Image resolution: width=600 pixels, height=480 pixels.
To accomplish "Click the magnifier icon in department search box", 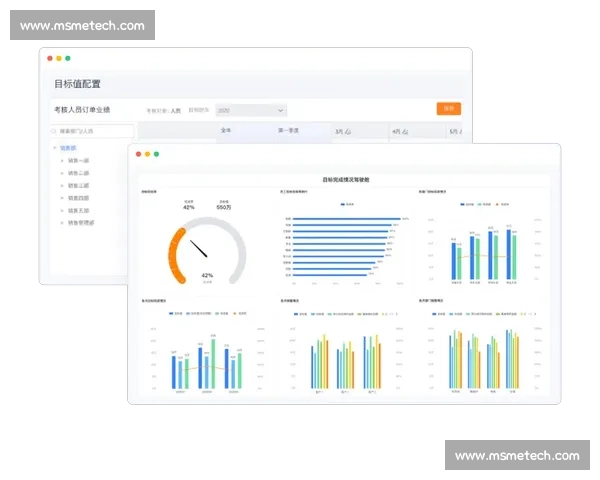I will coord(54,131).
